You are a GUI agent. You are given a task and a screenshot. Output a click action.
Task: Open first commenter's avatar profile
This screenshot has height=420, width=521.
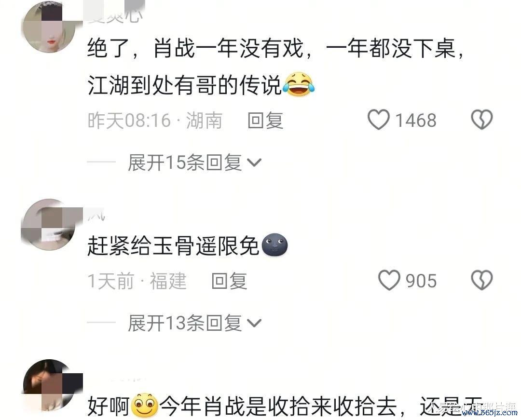(49, 27)
